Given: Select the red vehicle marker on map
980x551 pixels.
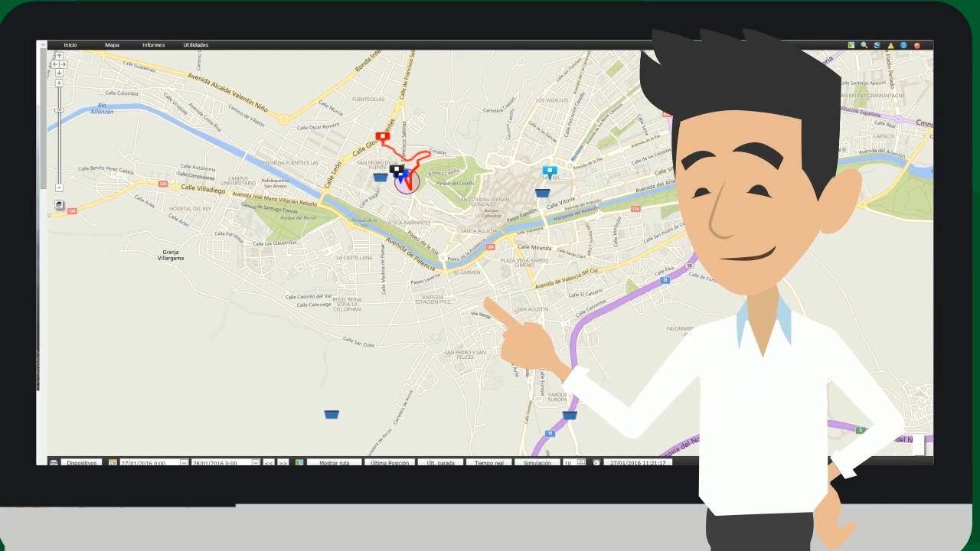Looking at the screenshot, I should click(382, 137).
